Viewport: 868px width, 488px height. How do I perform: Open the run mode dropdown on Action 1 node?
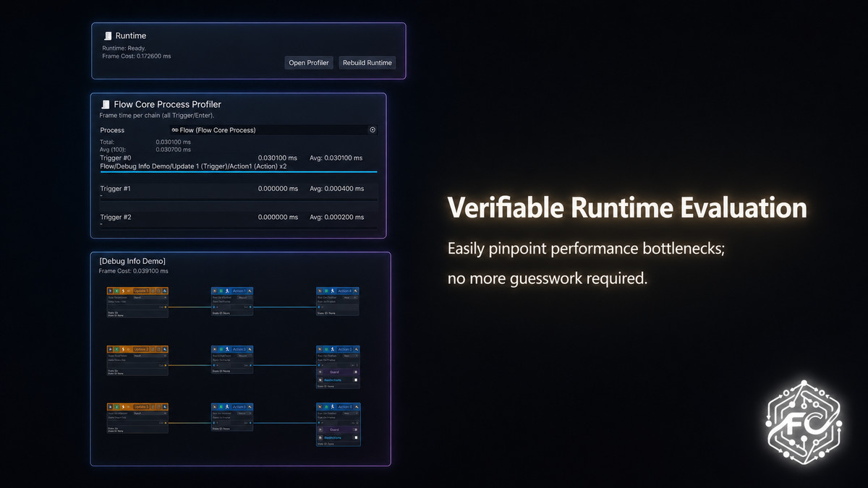click(x=244, y=297)
